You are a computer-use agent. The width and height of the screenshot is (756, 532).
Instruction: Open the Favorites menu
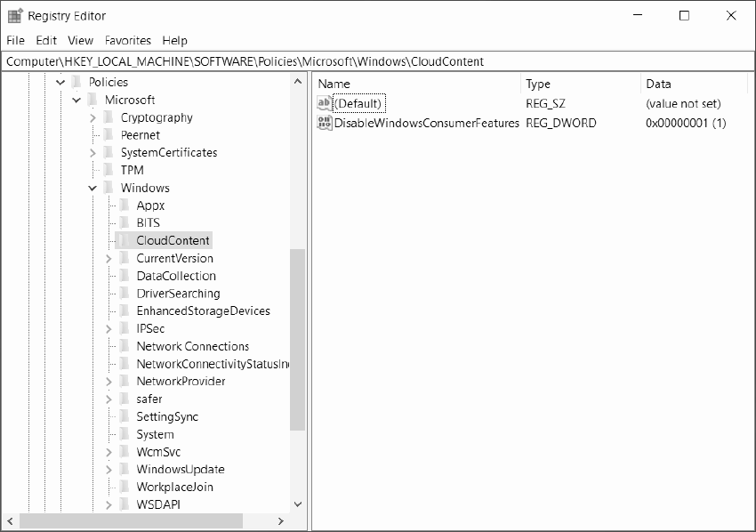(x=128, y=40)
